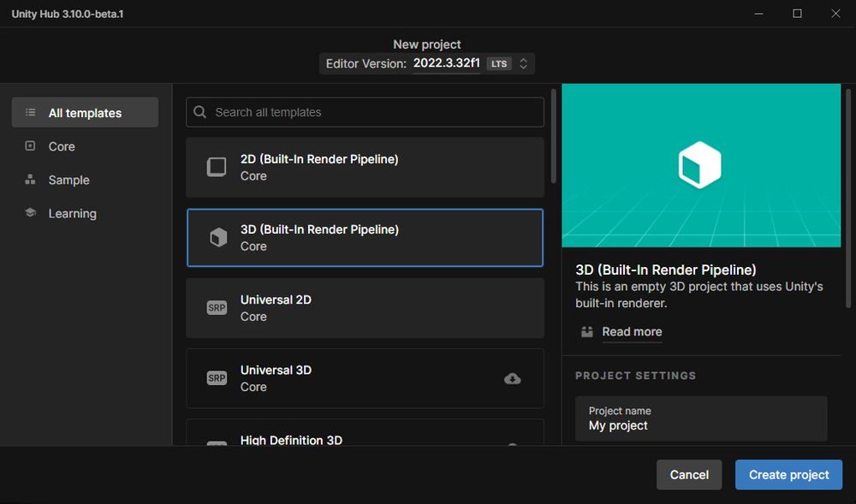The image size is (856, 504).
Task: Click the Core category square icon
Action: [x=31, y=145]
